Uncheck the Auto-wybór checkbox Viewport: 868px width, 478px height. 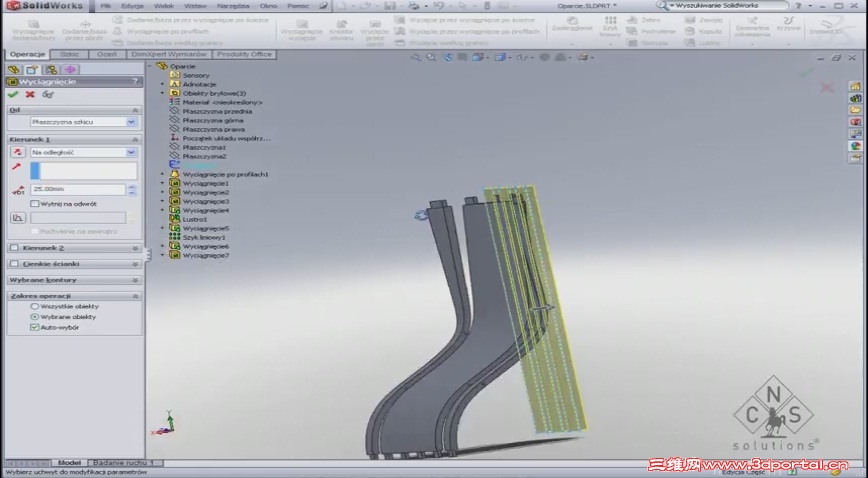(34, 327)
